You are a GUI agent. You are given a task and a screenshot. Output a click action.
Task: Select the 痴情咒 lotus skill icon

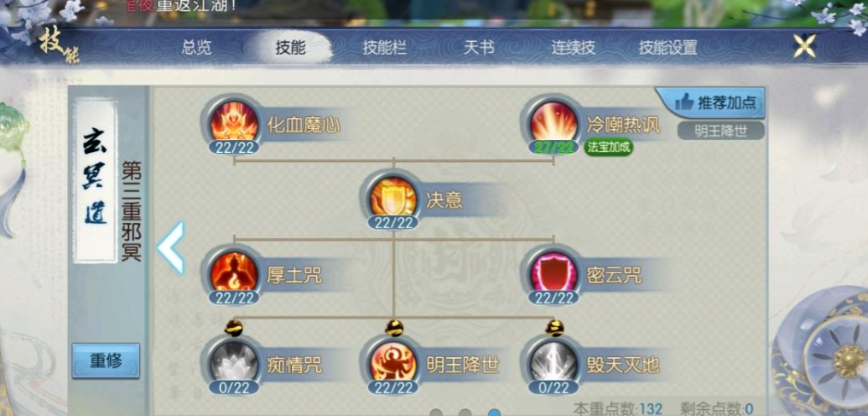(x=234, y=363)
